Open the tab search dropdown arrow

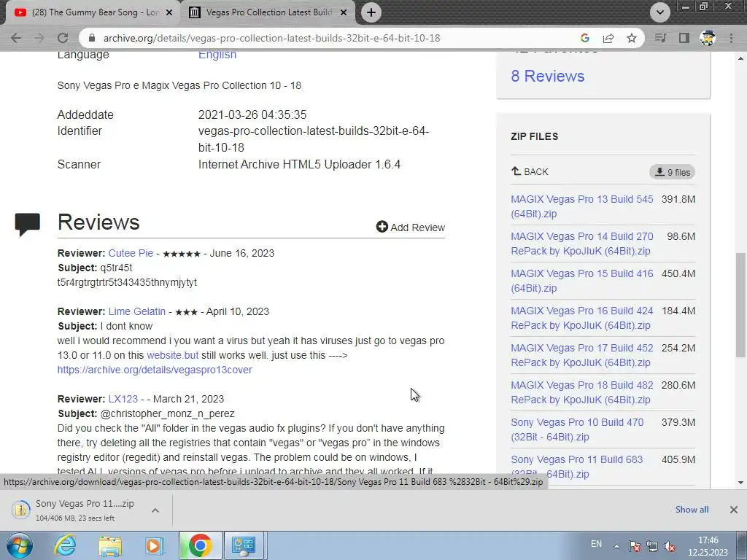[659, 12]
